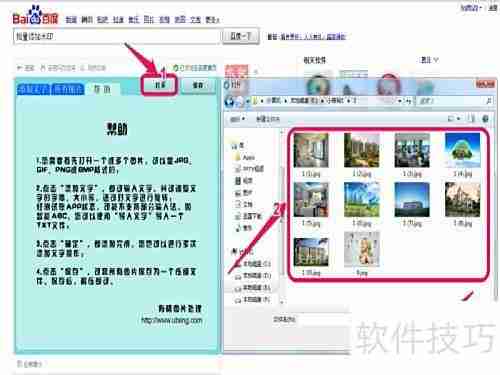Click the tree scrollbar down arrow
The image size is (500, 375).
(282, 302)
